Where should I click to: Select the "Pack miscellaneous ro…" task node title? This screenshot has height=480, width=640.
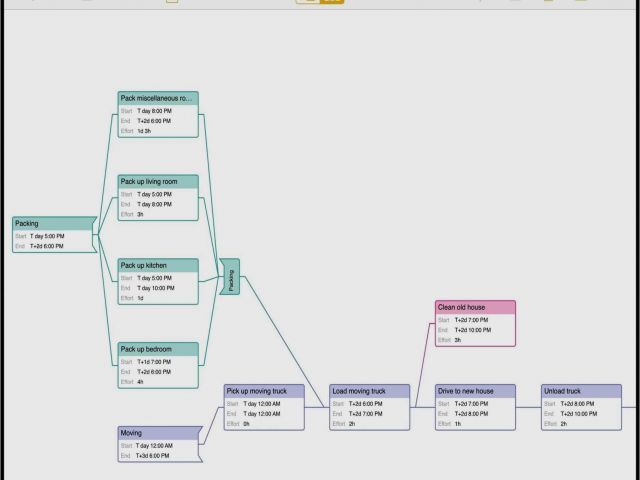click(158, 98)
